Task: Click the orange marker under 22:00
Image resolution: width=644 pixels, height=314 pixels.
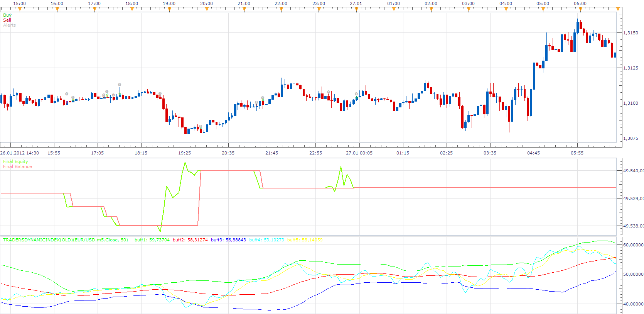Action: [x=281, y=10]
